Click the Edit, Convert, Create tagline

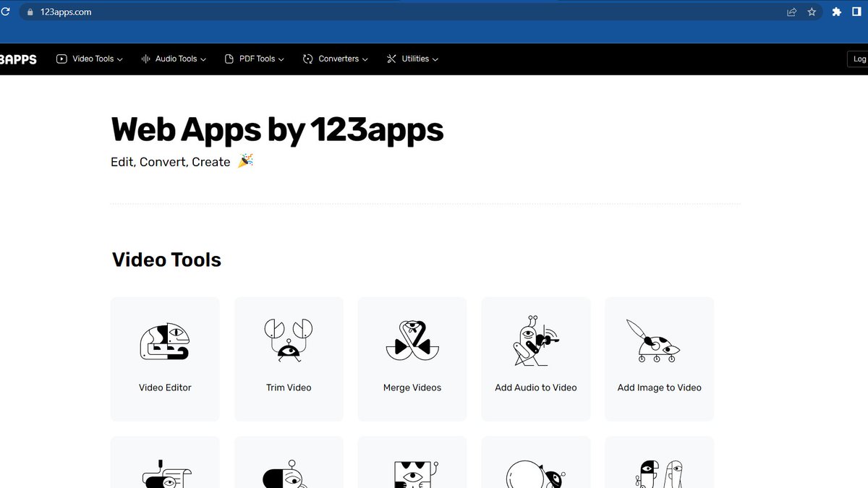[x=171, y=162]
